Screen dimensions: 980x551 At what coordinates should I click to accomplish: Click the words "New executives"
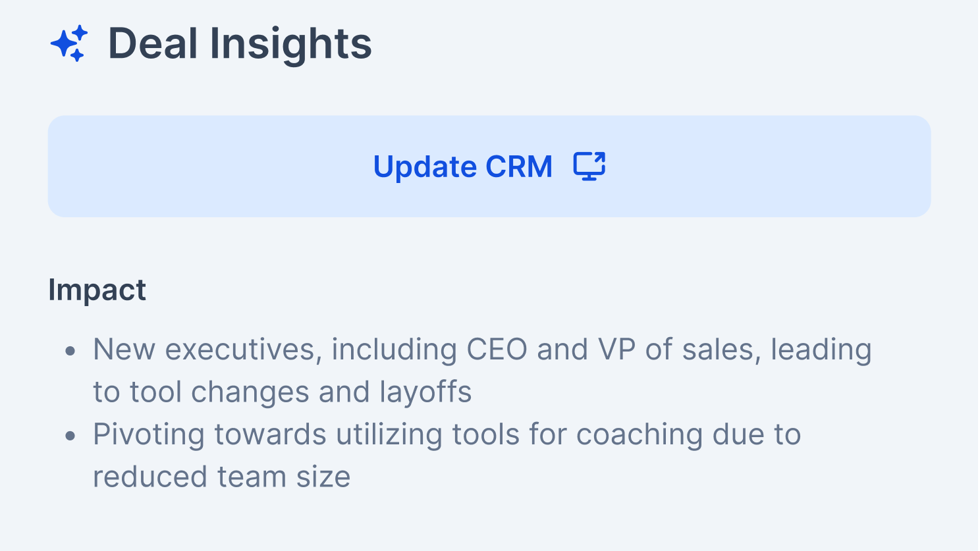tap(207, 350)
